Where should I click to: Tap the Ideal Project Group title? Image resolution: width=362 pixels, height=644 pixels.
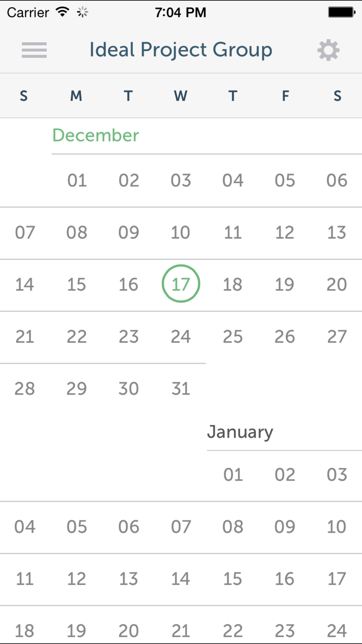(181, 50)
